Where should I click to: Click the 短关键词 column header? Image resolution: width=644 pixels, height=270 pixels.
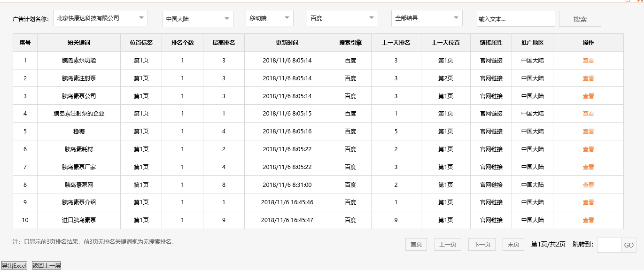tap(79, 42)
